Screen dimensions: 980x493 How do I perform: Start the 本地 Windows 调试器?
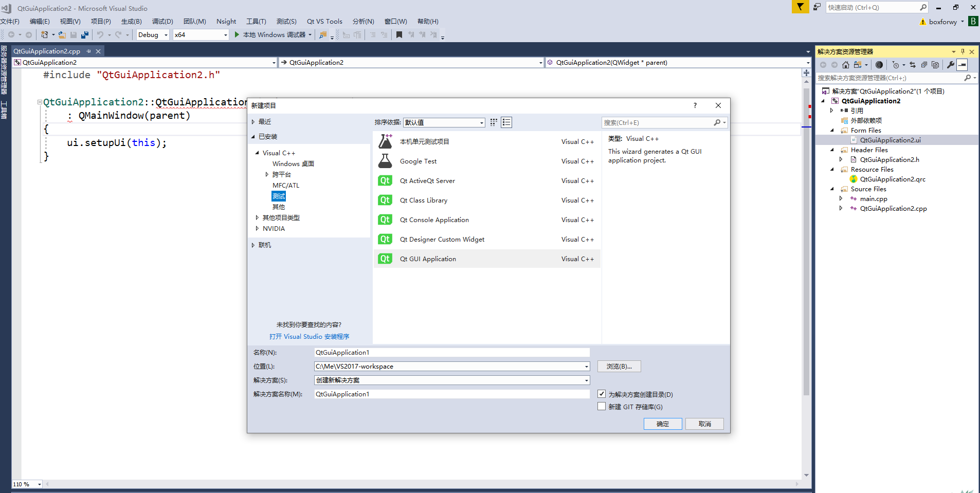click(x=271, y=34)
